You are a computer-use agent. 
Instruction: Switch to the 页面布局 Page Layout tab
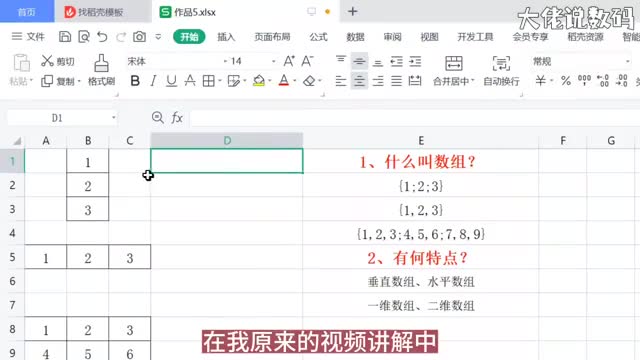272,37
